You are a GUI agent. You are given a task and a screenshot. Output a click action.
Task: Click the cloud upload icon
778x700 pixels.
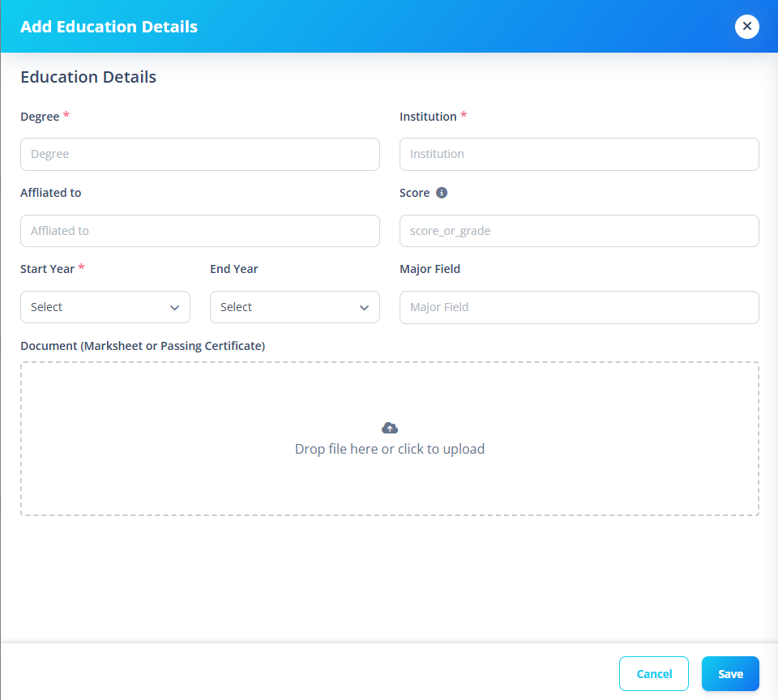[x=390, y=428]
